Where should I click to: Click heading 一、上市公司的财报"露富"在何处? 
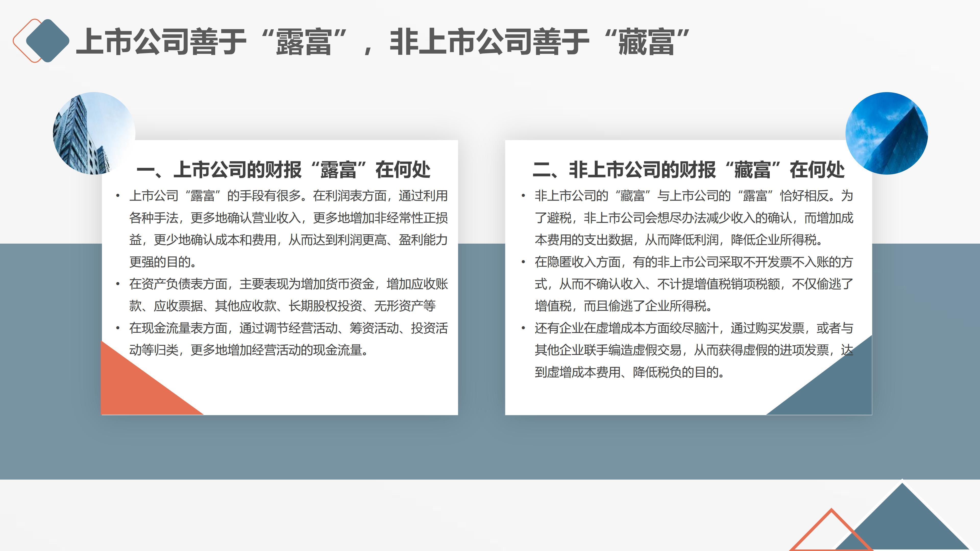[284, 170]
